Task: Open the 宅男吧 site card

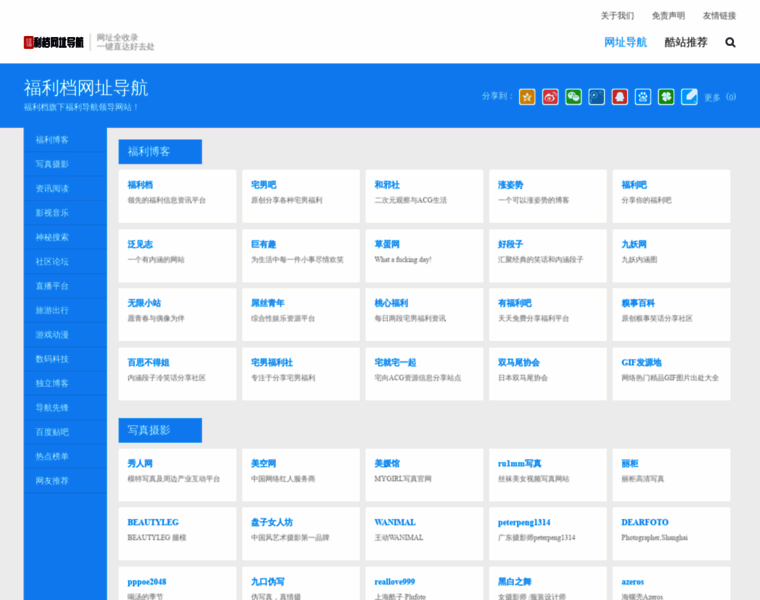Action: click(297, 192)
